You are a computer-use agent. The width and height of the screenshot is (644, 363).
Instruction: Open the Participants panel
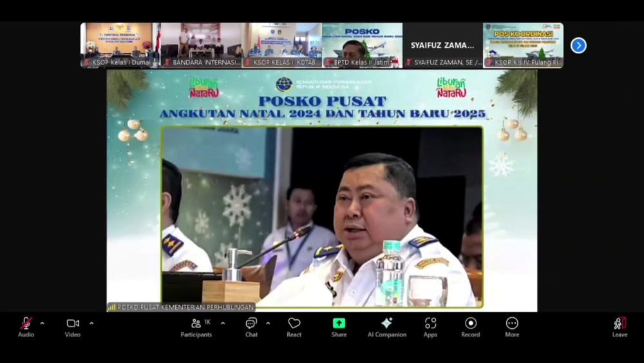coord(196,328)
